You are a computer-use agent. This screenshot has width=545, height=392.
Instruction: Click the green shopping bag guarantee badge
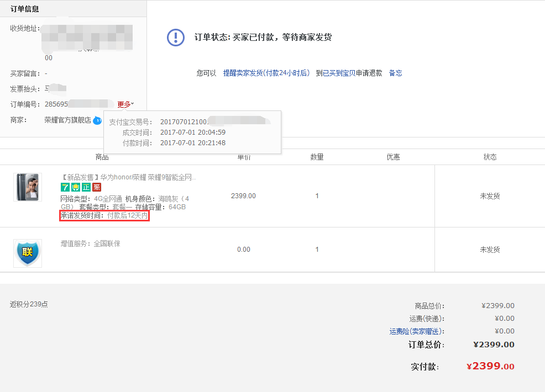pyautogui.click(x=75, y=188)
